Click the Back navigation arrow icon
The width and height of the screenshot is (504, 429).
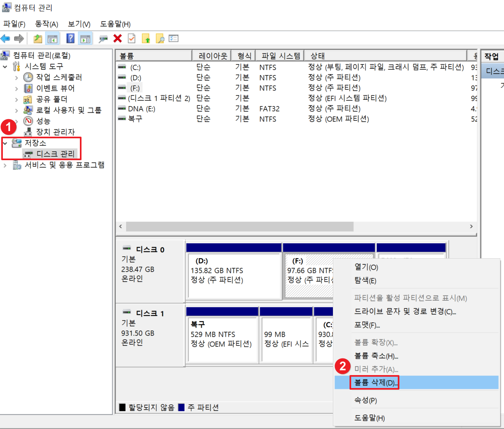pos(6,38)
